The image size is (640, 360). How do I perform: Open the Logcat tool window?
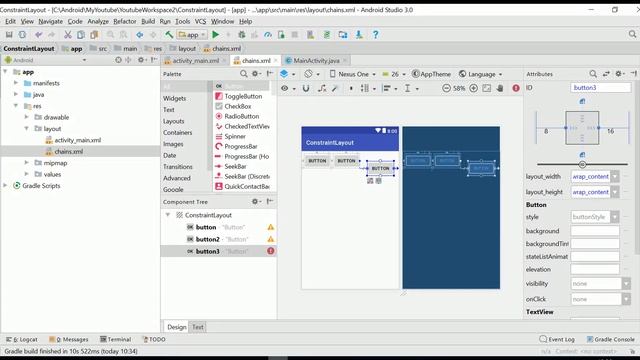[22, 339]
